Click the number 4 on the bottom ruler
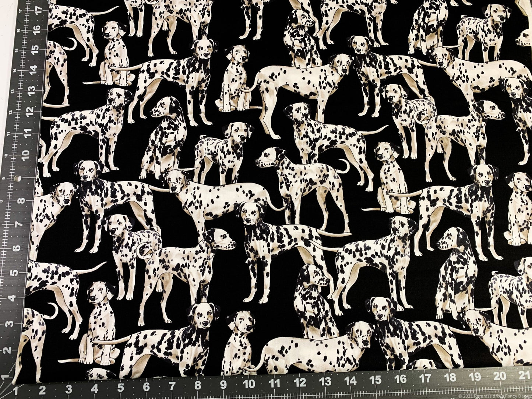 94,389
